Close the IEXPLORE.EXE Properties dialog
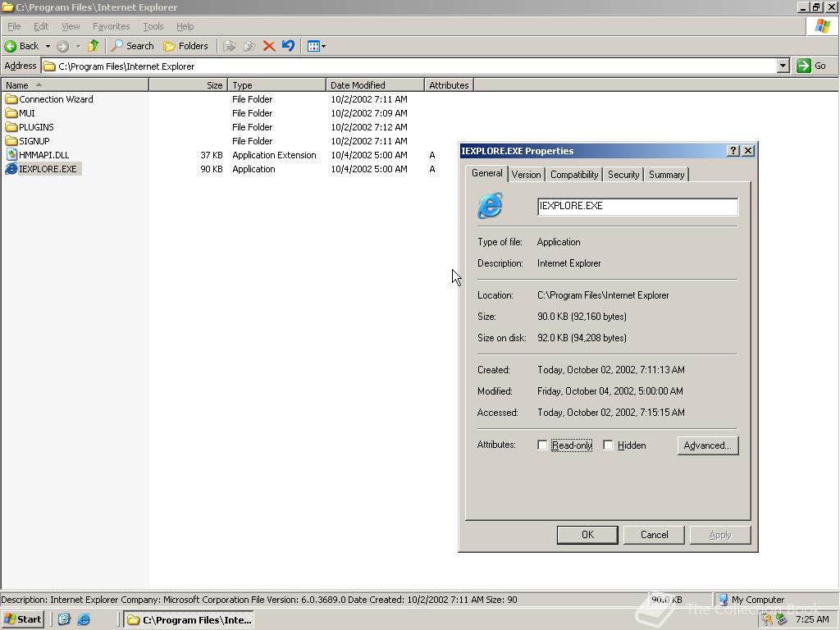The height and width of the screenshot is (630, 840). 748,151
